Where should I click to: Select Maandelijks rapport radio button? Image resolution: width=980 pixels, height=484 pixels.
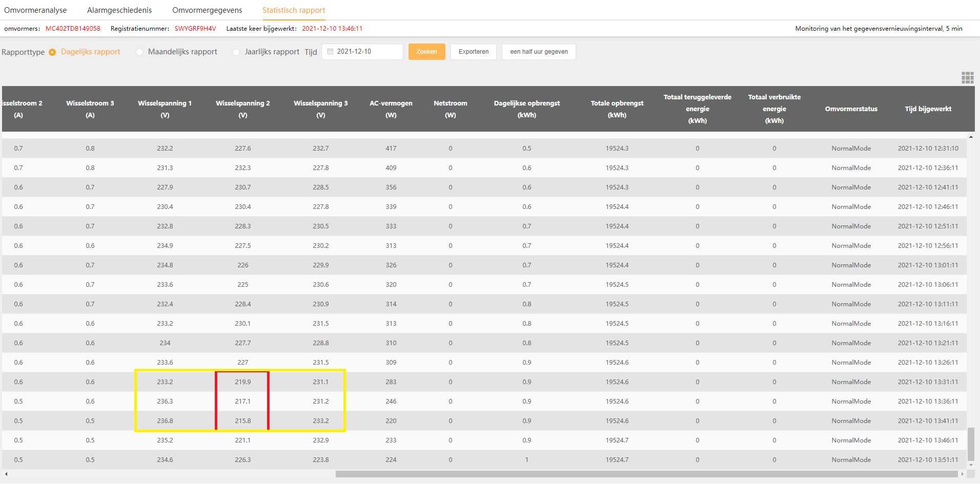click(139, 52)
